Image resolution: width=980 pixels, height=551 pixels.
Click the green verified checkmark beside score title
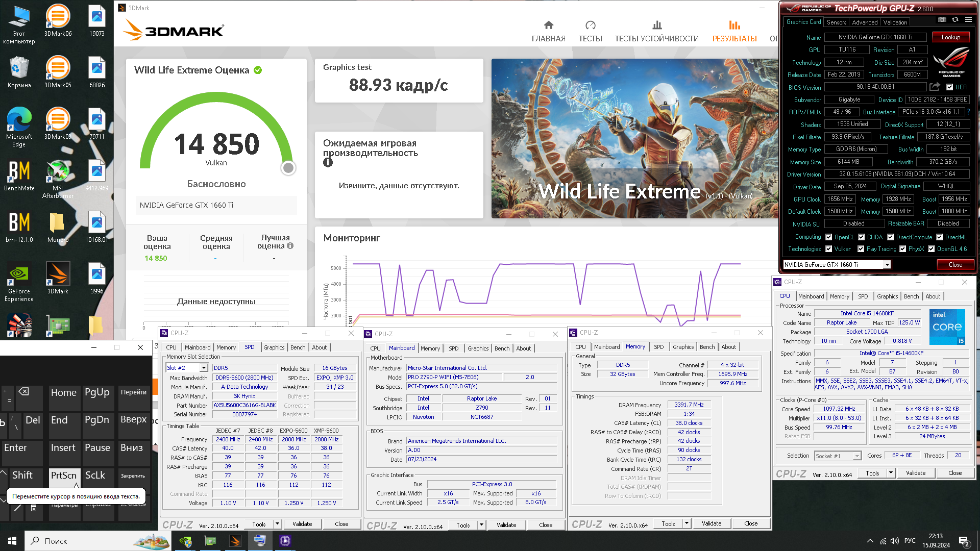click(x=258, y=70)
